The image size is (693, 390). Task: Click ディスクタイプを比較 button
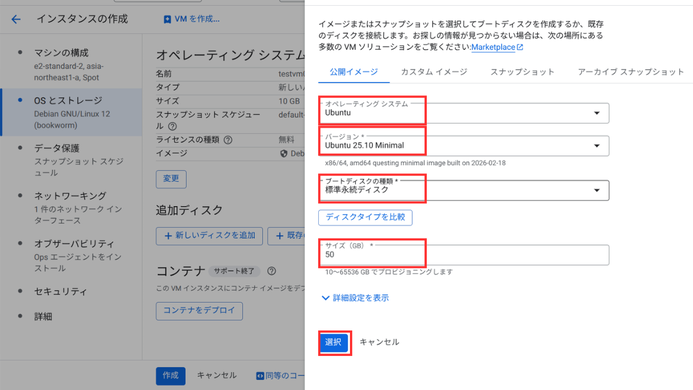point(366,217)
